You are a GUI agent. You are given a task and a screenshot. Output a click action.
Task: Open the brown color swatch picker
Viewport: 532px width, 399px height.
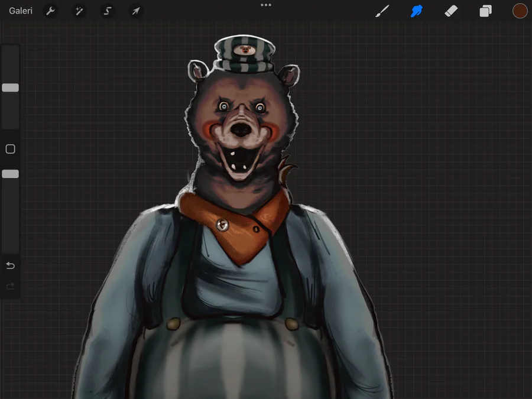click(520, 11)
